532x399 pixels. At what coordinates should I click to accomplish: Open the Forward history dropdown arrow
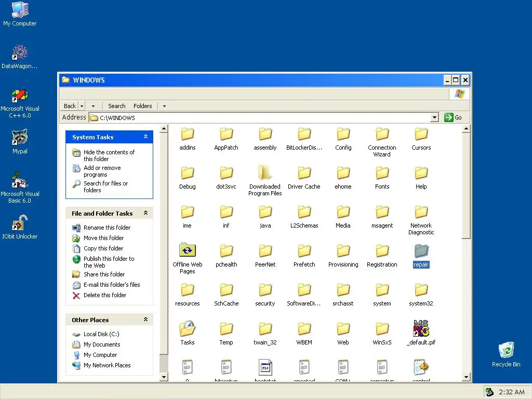pyautogui.click(x=94, y=106)
